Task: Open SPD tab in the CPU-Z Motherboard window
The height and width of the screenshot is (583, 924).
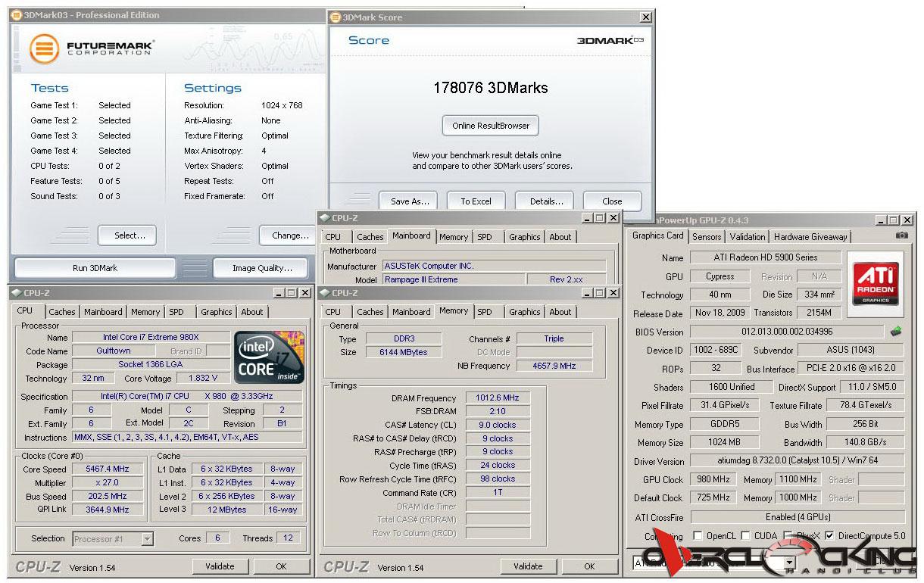Action: (485, 237)
